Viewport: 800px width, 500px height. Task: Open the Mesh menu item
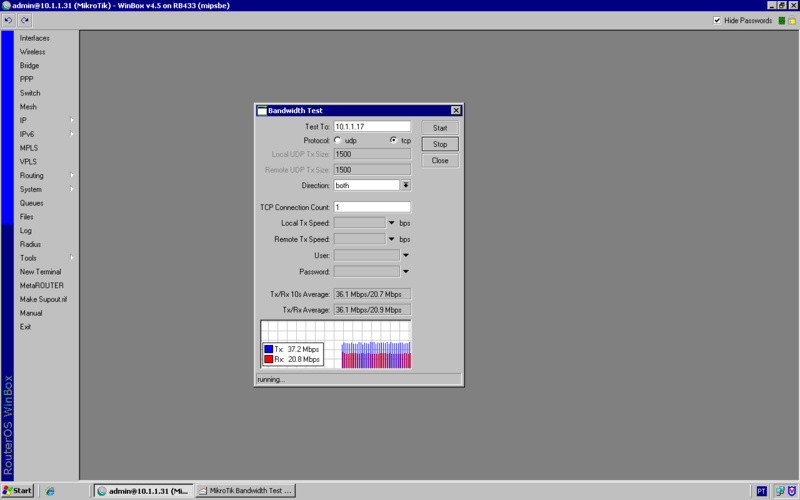tap(28, 107)
